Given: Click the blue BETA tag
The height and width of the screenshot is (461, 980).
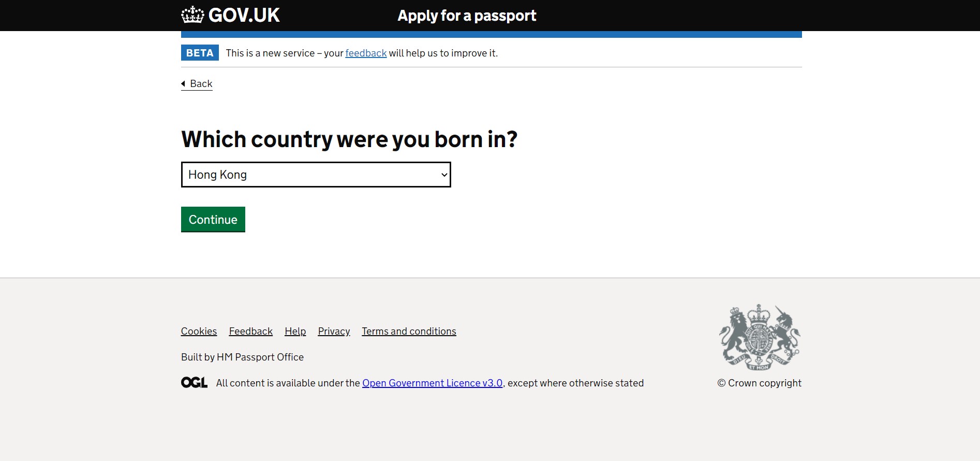Looking at the screenshot, I should pos(200,53).
